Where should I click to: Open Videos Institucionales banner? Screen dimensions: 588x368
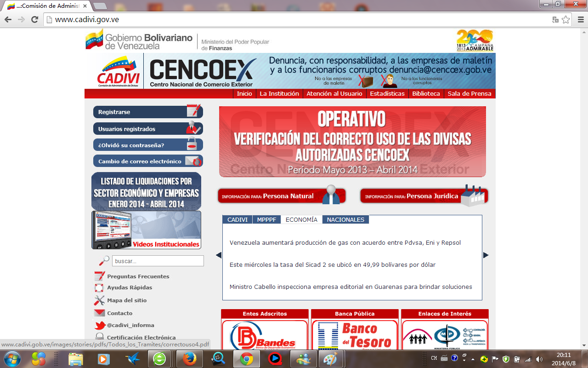click(x=146, y=230)
